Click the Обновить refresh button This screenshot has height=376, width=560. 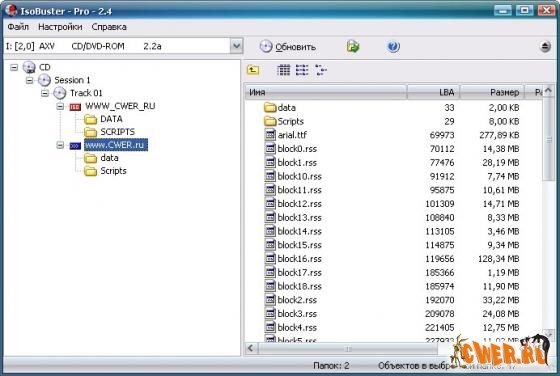click(288, 47)
